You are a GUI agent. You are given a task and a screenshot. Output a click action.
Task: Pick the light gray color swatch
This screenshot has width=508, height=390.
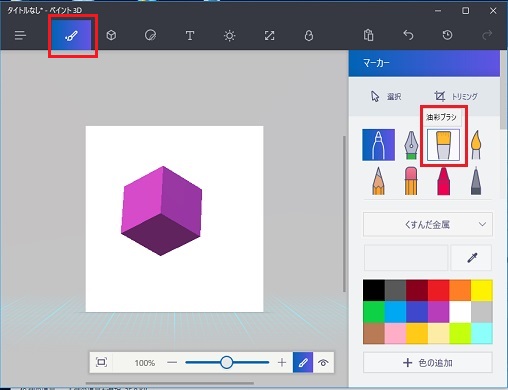point(482,312)
